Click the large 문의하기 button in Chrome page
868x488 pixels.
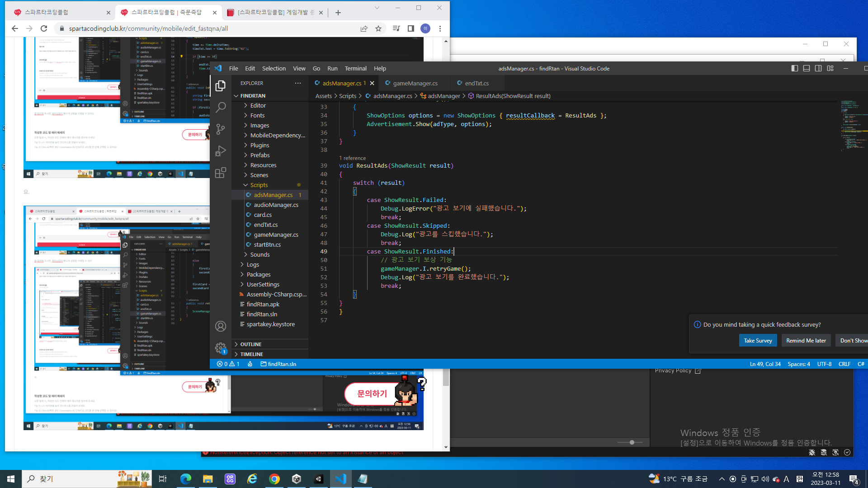click(x=372, y=394)
